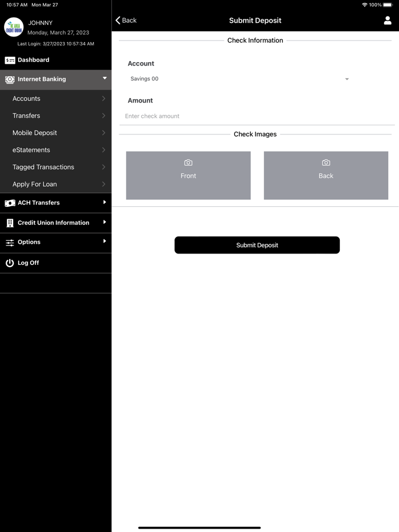Click the DC Area Credit Union logo
Viewport: 399px width, 532px height.
pyautogui.click(x=14, y=27)
